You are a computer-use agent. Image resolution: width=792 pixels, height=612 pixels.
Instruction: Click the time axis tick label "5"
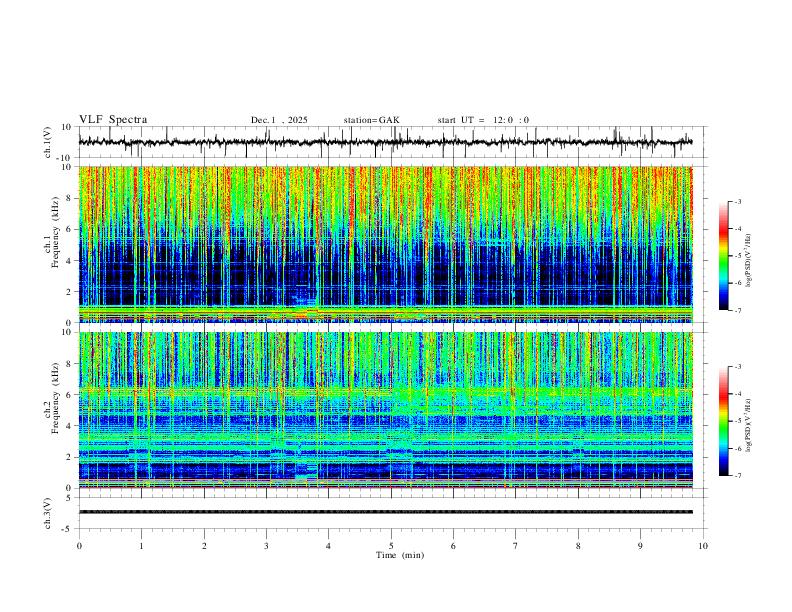tap(391, 546)
